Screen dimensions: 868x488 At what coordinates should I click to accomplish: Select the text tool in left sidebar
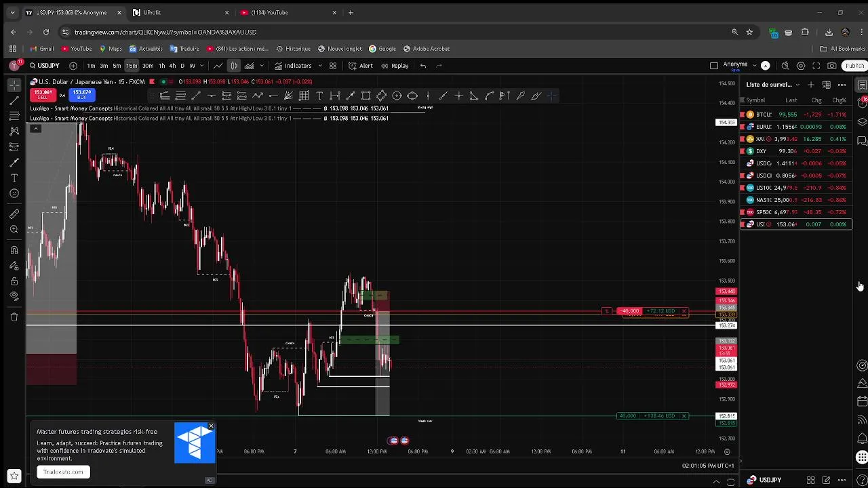click(x=14, y=178)
